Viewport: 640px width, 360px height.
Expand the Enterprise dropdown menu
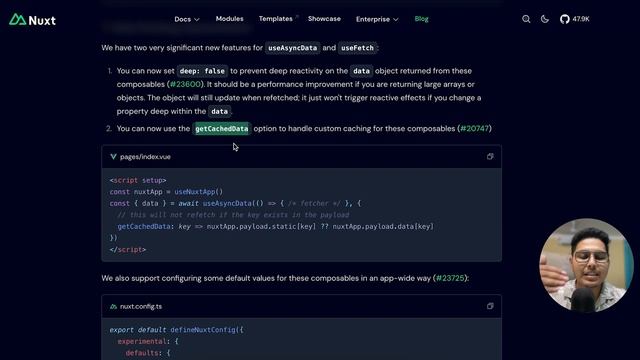[377, 19]
